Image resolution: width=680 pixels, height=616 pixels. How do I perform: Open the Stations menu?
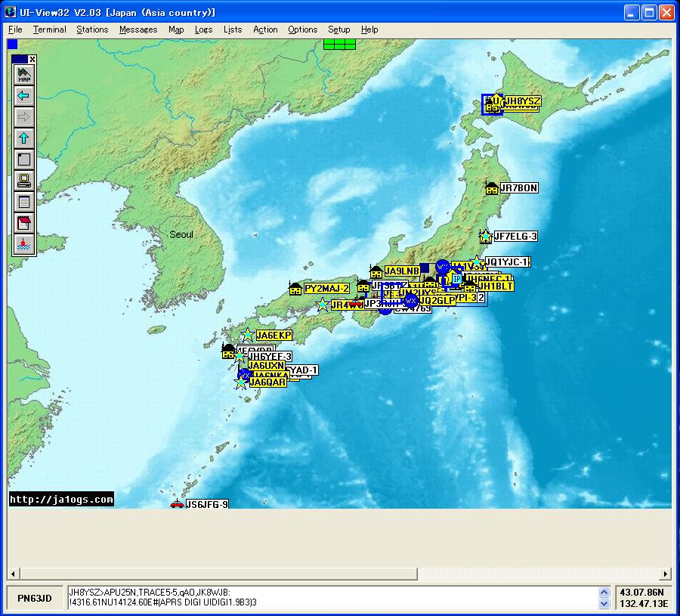[92, 29]
